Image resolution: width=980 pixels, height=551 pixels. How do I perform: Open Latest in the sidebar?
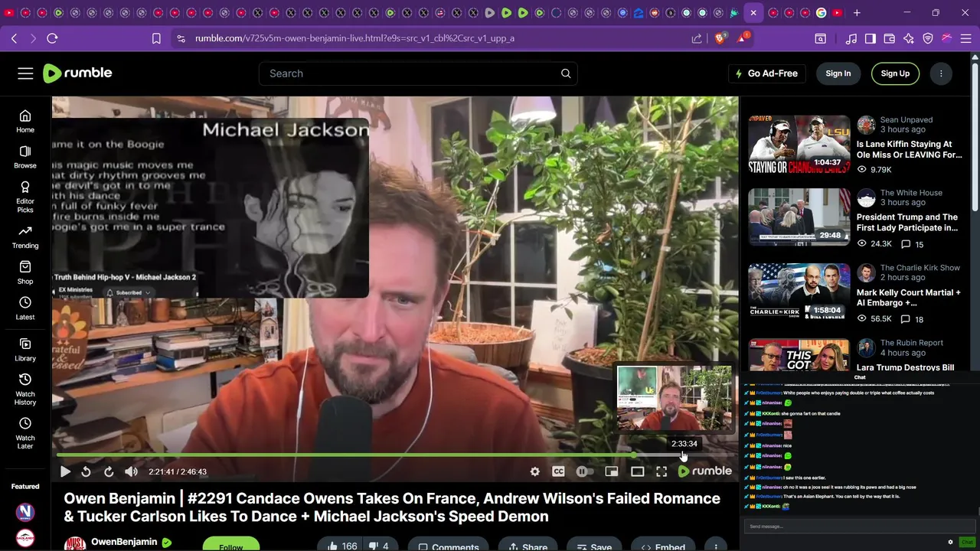[25, 308]
